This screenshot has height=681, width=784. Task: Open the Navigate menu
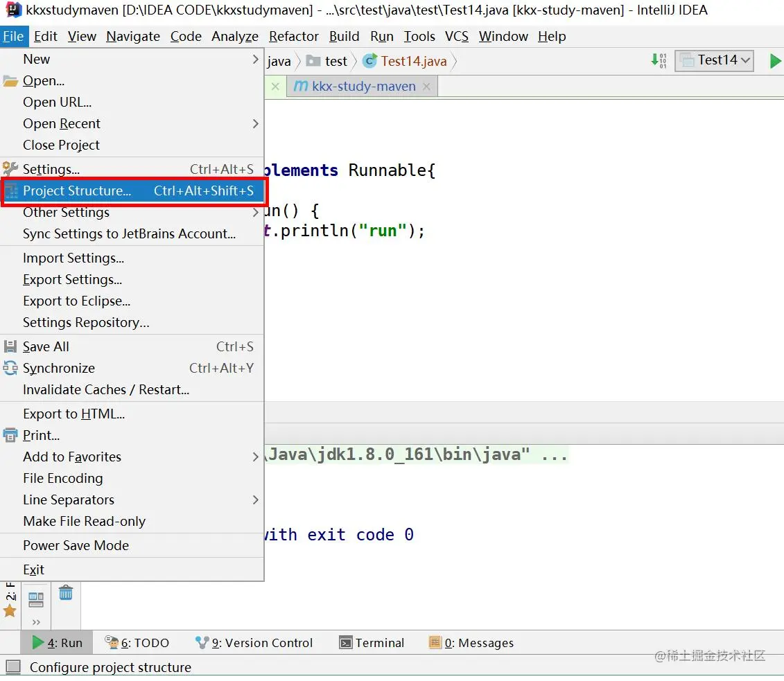pos(133,37)
